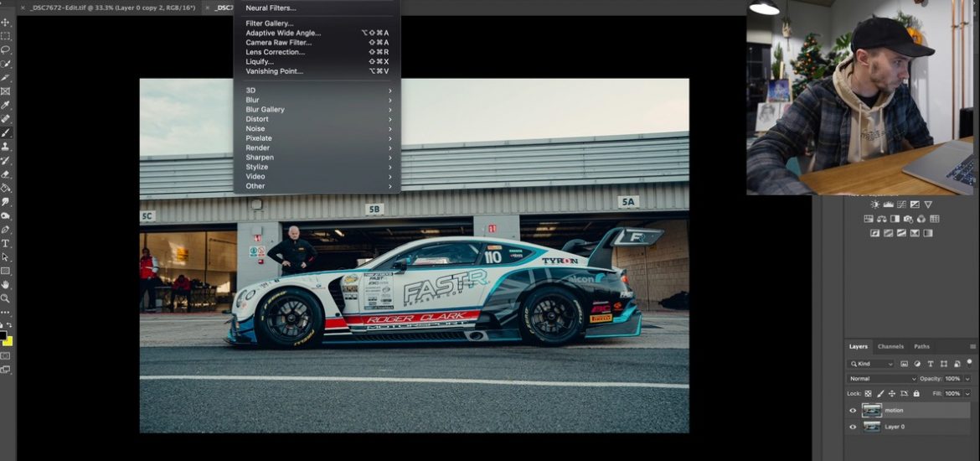Add a Color Lookup adjustment layer

click(x=935, y=219)
